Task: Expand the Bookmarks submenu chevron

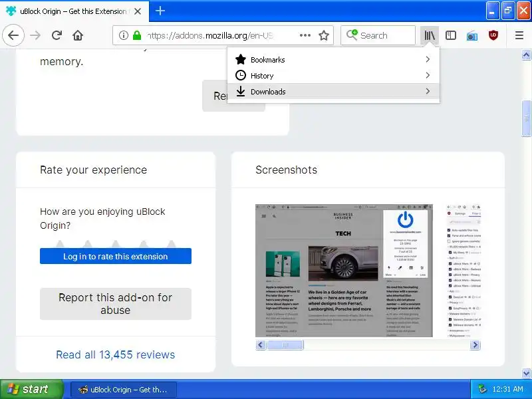Action: (428, 59)
